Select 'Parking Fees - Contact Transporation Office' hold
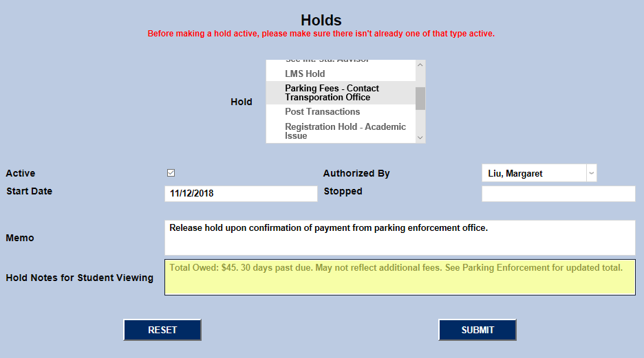The width and height of the screenshot is (644, 358). [x=332, y=93]
